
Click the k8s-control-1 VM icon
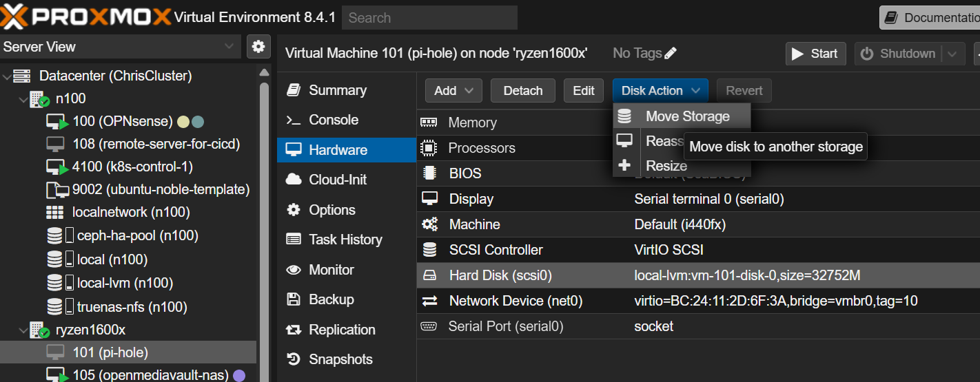click(x=57, y=167)
